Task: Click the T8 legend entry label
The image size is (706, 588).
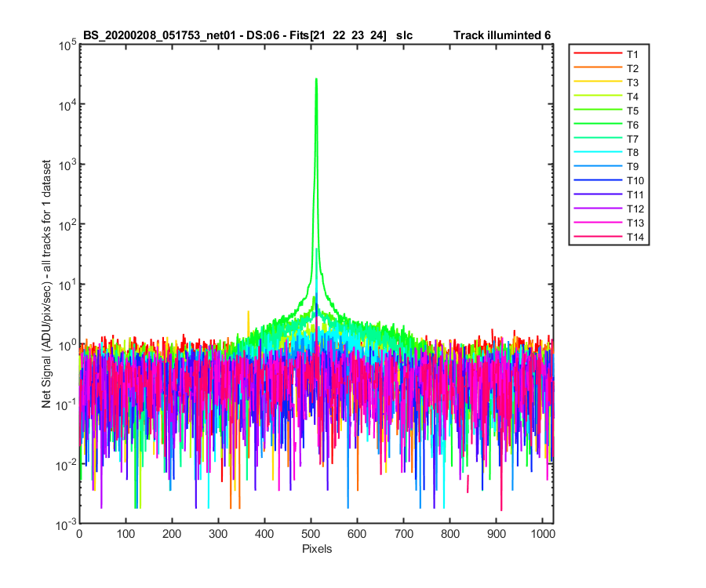Action: pyautogui.click(x=632, y=153)
